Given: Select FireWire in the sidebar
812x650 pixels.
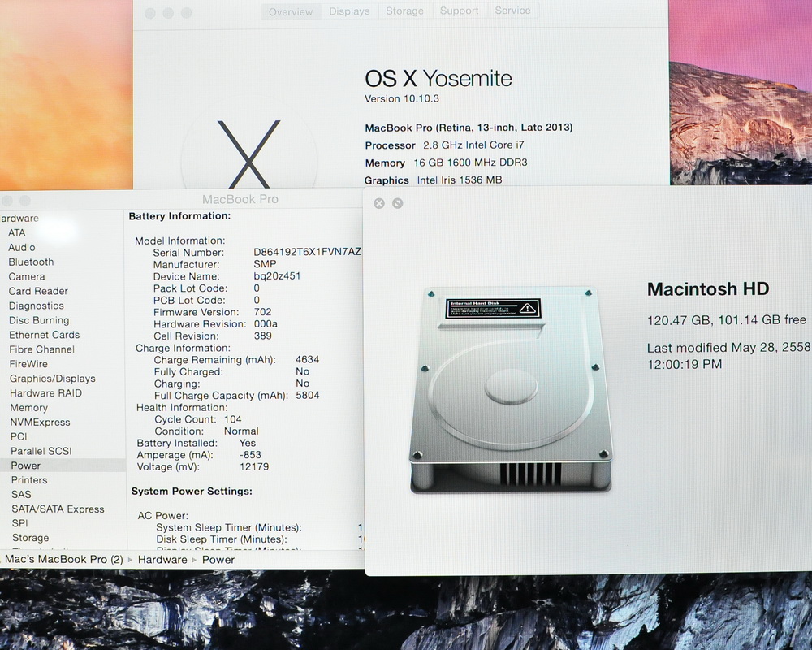Looking at the screenshot, I should (28, 363).
